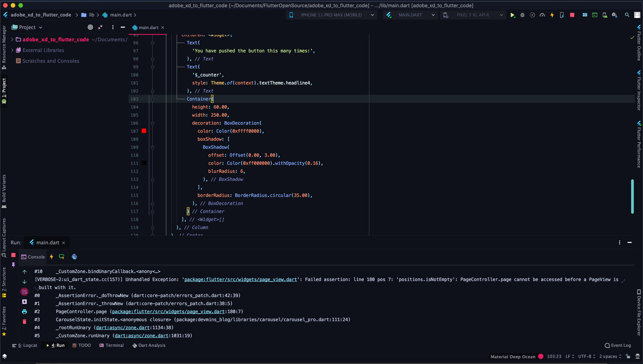
Task: Toggle read-only lock icon in status bar
Action: (x=628, y=356)
